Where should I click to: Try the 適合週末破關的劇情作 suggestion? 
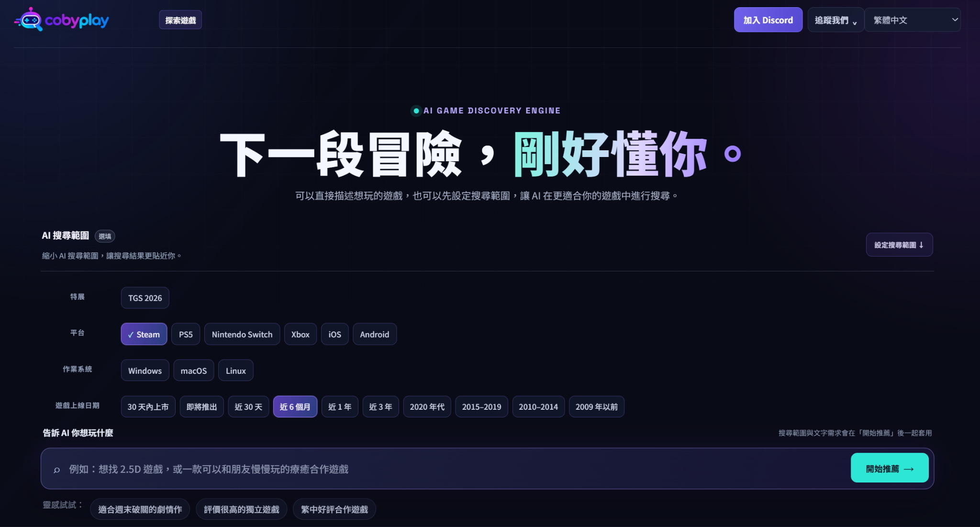coord(140,509)
